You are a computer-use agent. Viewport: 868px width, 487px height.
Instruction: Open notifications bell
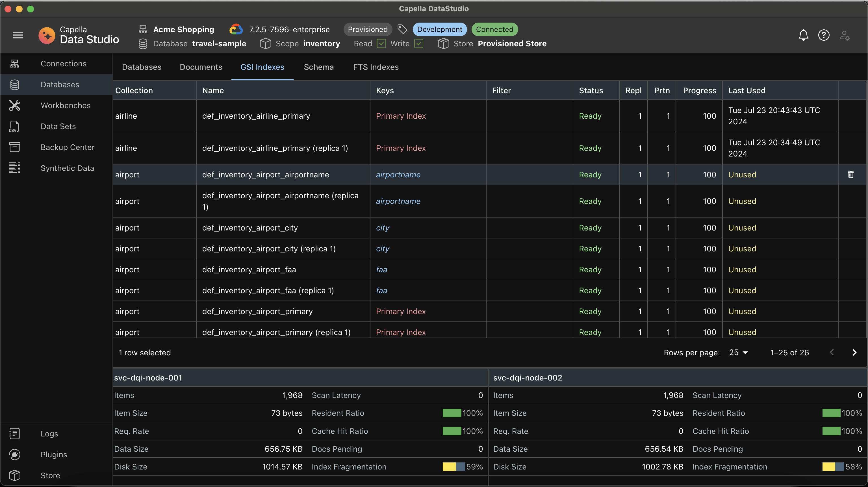[x=803, y=35]
